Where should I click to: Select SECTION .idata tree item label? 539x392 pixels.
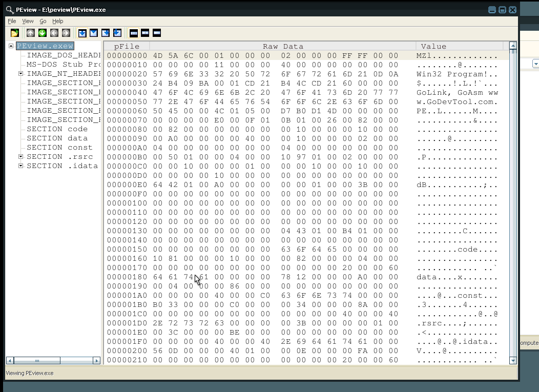pos(62,166)
